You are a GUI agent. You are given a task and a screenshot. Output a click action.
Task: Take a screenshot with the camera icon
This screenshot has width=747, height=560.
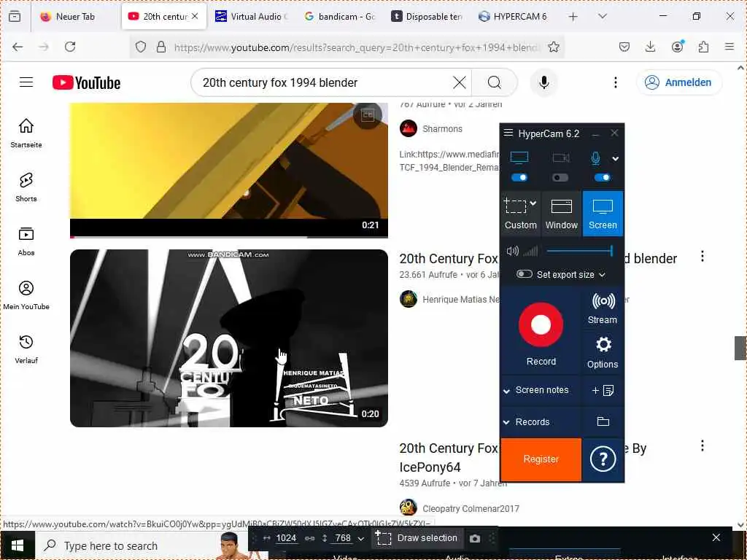click(474, 538)
